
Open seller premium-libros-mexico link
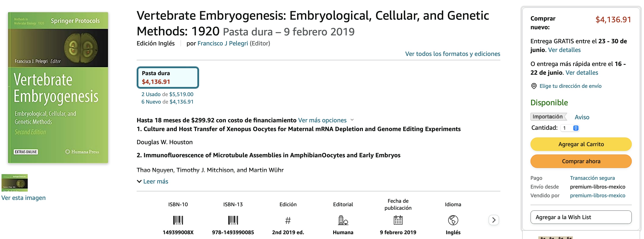tap(597, 196)
